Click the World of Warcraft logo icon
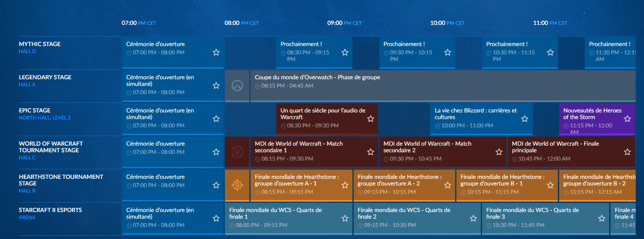Image resolution: width=644 pixels, height=239 pixels. pyautogui.click(x=237, y=152)
